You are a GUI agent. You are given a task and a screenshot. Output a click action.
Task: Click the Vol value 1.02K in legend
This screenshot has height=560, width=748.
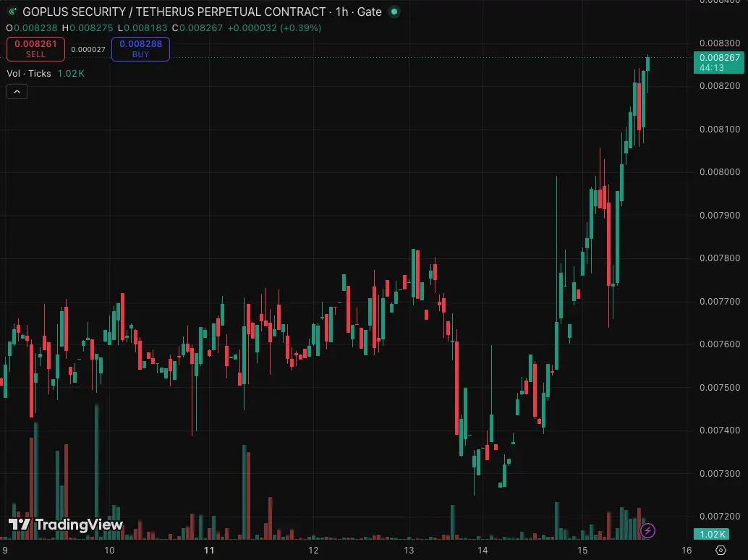(x=71, y=74)
